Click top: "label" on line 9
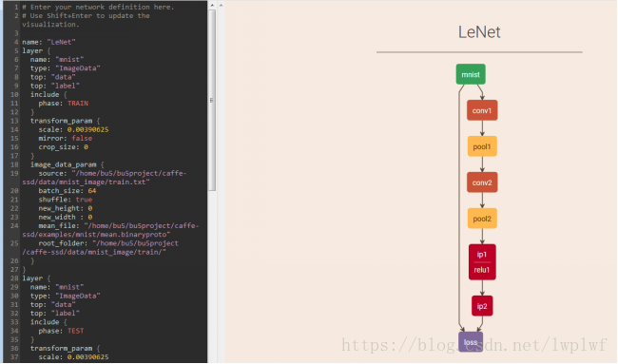Screen dimensions: 618x364 coord(55,86)
